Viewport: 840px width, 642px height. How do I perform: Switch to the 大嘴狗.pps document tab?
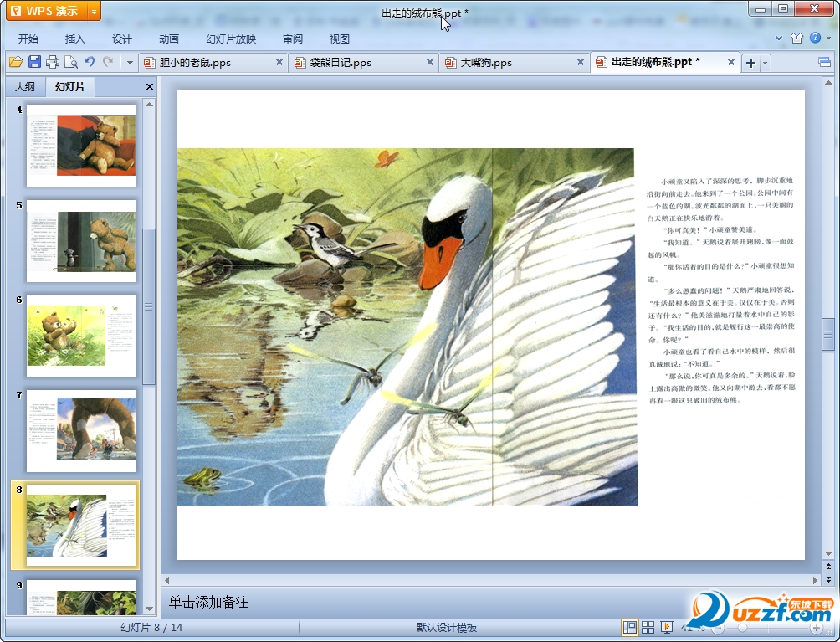515,63
